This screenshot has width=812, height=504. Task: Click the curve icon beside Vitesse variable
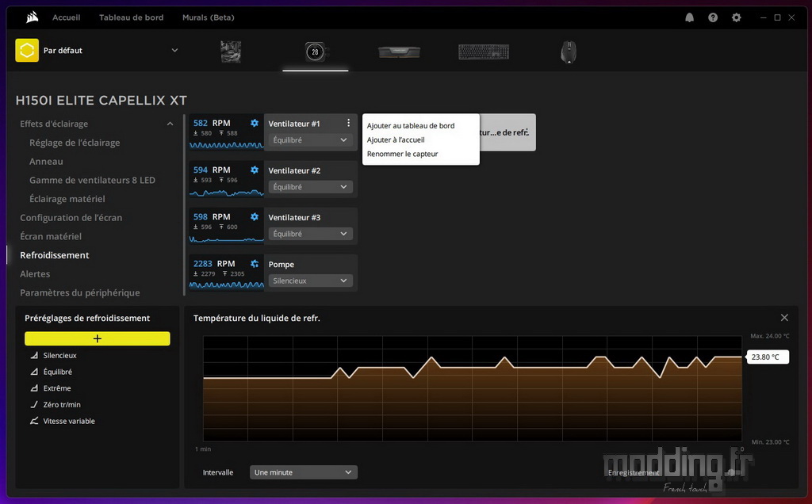pos(34,422)
